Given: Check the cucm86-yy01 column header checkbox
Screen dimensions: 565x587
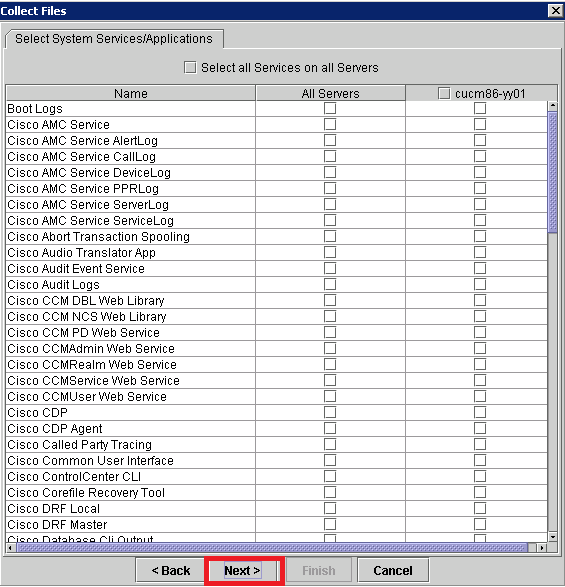Looking at the screenshot, I should [x=444, y=93].
